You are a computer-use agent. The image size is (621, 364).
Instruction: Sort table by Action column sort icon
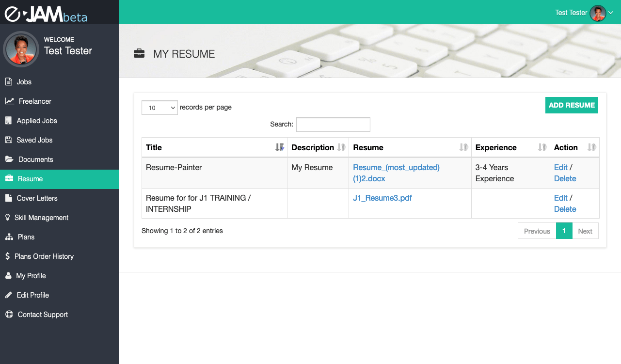point(591,147)
